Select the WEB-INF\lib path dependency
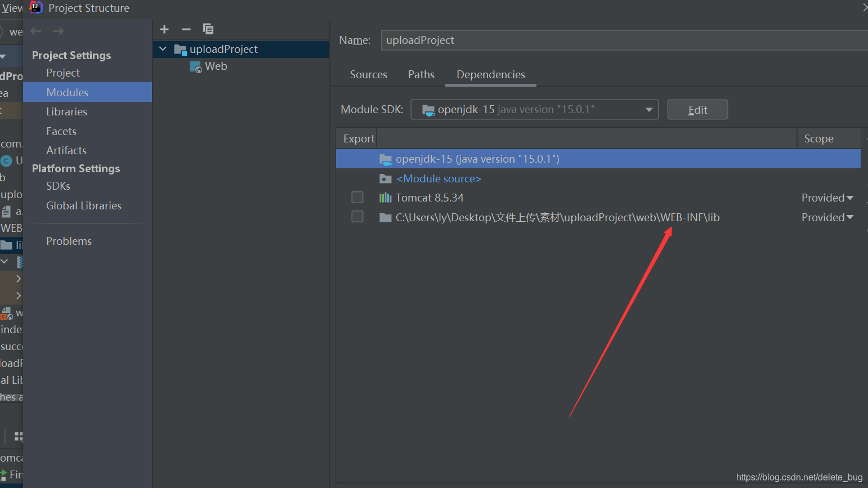The image size is (868, 488). [x=598, y=217]
